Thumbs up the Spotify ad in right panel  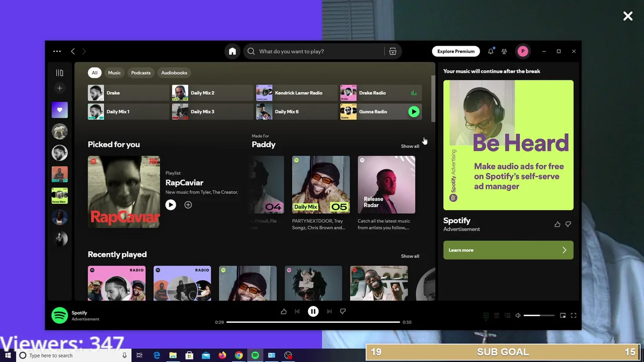(x=557, y=224)
